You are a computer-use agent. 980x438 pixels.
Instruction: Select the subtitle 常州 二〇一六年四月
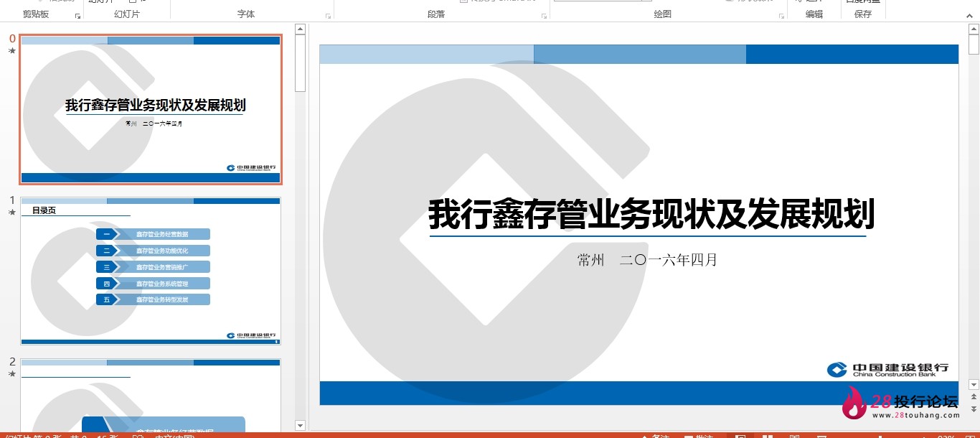pos(647,260)
